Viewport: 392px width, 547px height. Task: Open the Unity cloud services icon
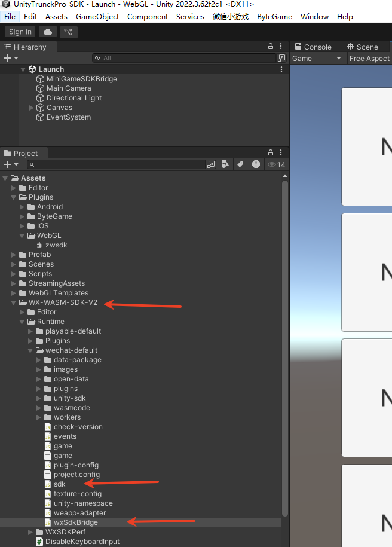48,32
